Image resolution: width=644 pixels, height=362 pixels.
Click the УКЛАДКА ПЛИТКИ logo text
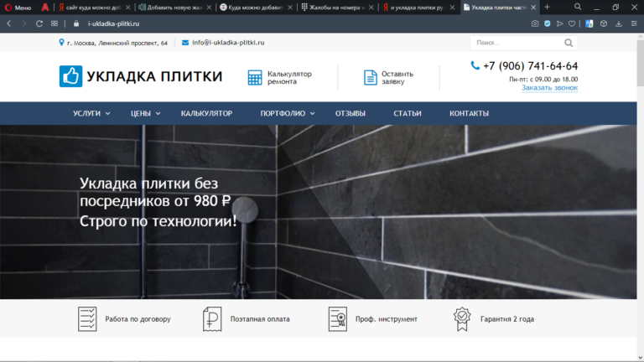click(154, 76)
